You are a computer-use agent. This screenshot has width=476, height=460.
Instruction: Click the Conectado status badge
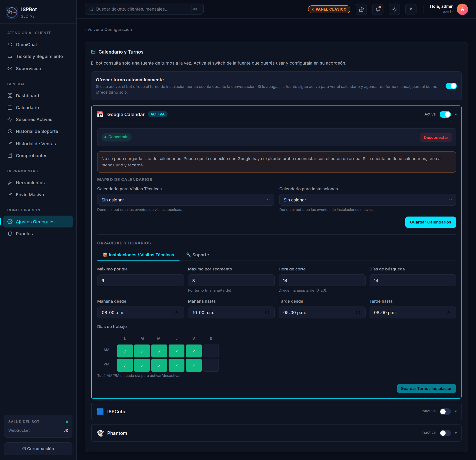click(116, 137)
